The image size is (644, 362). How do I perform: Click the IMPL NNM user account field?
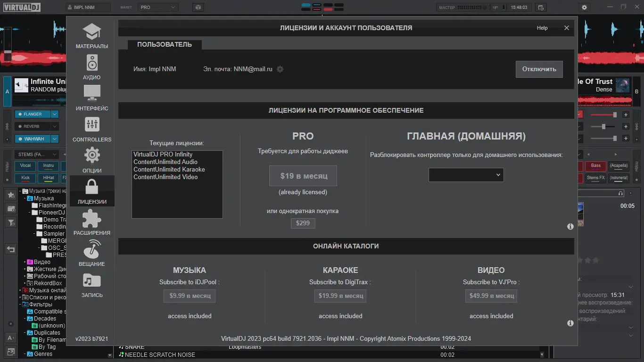coord(88,8)
